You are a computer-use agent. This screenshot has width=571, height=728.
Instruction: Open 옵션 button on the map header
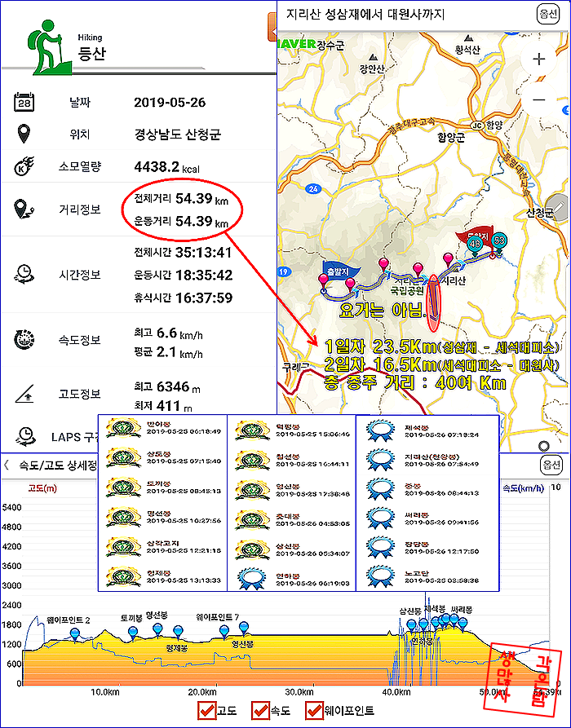point(548,14)
